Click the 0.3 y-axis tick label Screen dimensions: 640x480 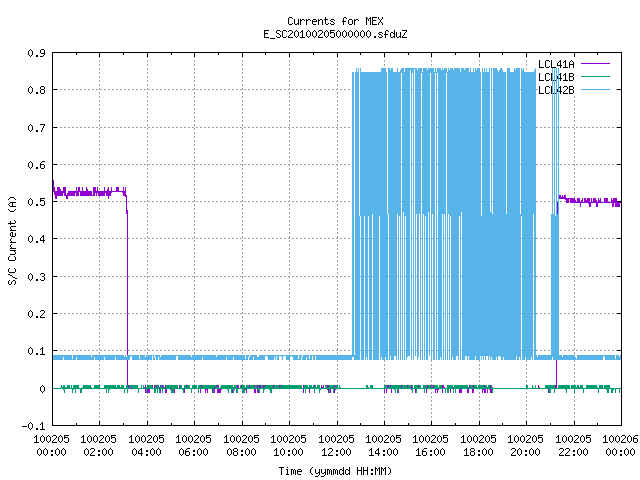(36, 277)
